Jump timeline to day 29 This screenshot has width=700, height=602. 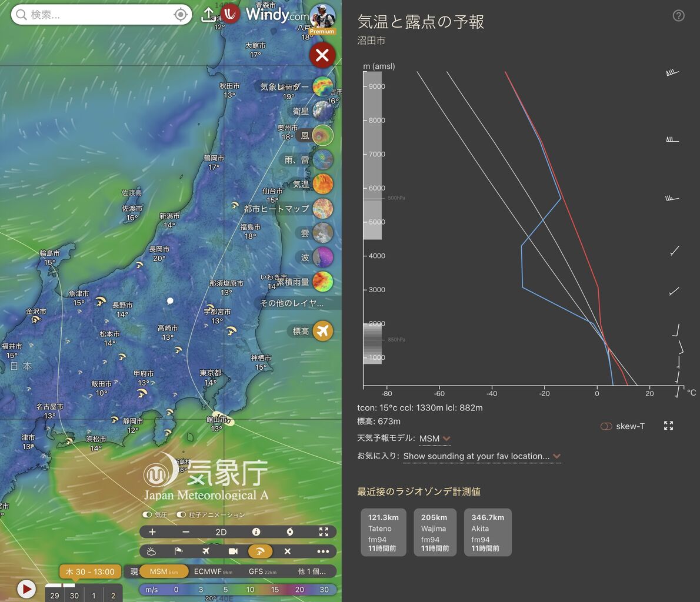[55, 596]
